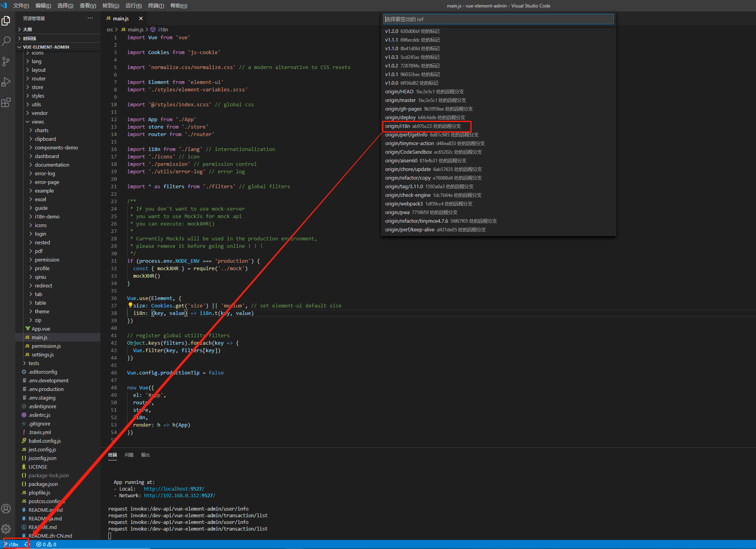Open the localhost:9527 link in terminal

[174, 489]
